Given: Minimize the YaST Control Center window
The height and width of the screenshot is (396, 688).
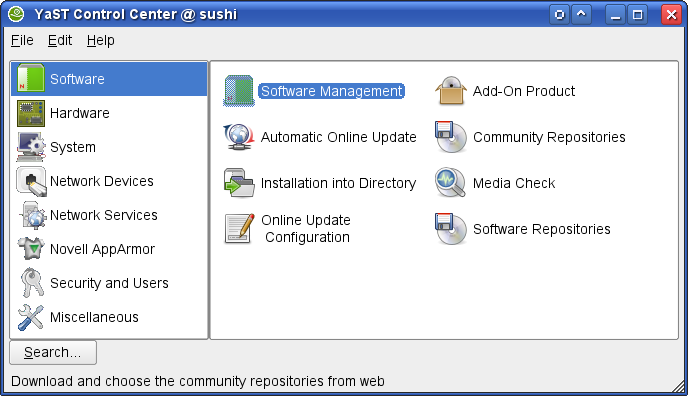Looking at the screenshot, I should 616,14.
